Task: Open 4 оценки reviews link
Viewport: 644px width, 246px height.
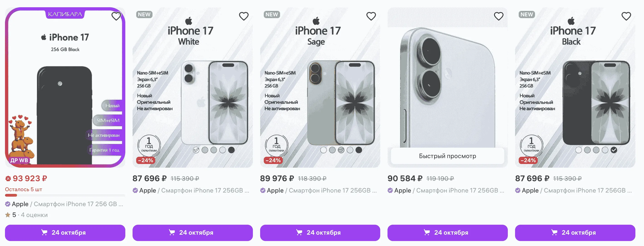Action: [x=34, y=215]
